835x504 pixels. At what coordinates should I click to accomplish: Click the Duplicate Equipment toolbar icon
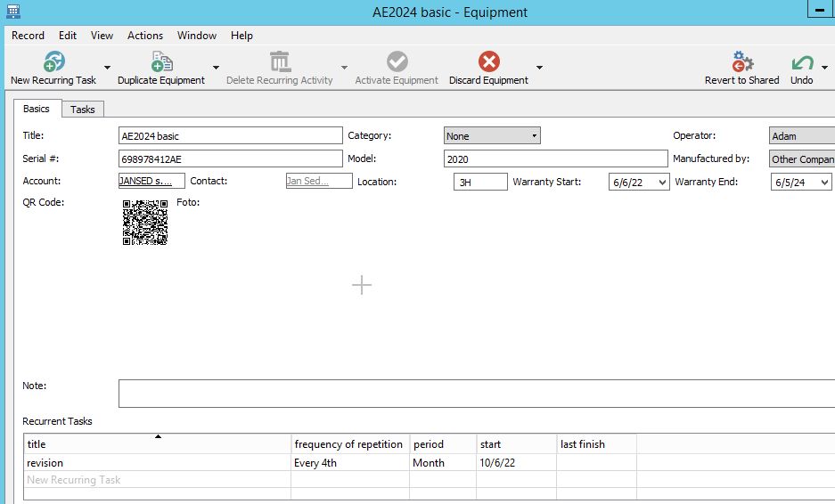[x=161, y=61]
